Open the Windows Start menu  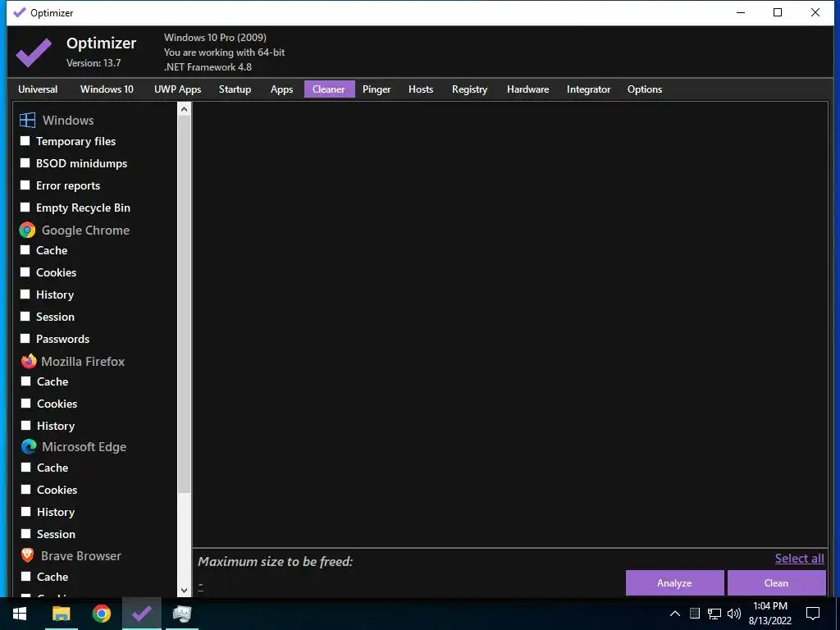[20, 614]
